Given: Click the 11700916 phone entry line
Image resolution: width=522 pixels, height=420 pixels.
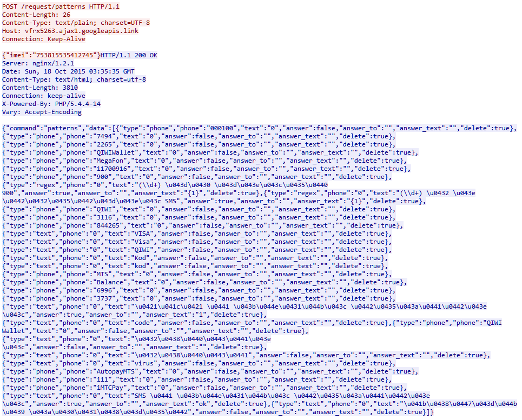Looking at the screenshot, I should pos(207,169).
